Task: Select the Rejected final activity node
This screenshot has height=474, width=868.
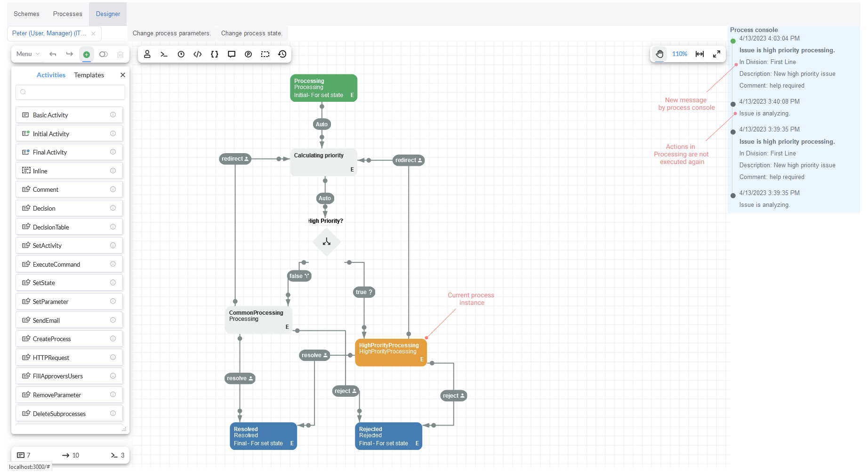Action: pyautogui.click(x=389, y=436)
